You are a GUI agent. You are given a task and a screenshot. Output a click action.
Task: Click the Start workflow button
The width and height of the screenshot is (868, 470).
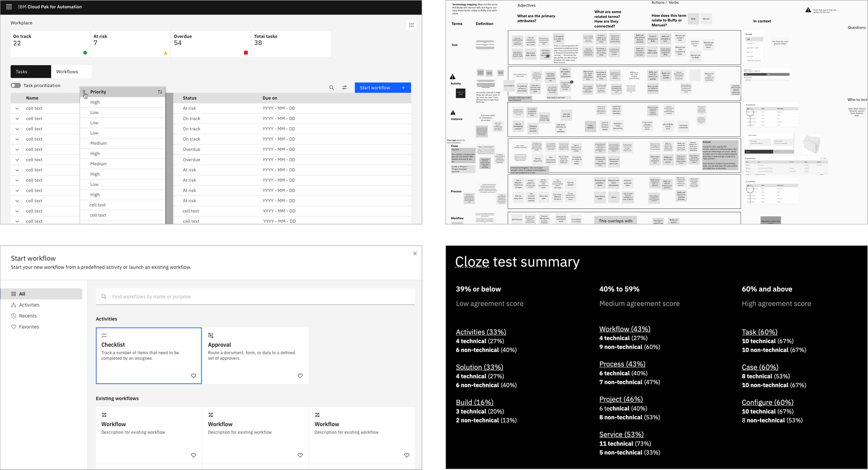point(382,88)
